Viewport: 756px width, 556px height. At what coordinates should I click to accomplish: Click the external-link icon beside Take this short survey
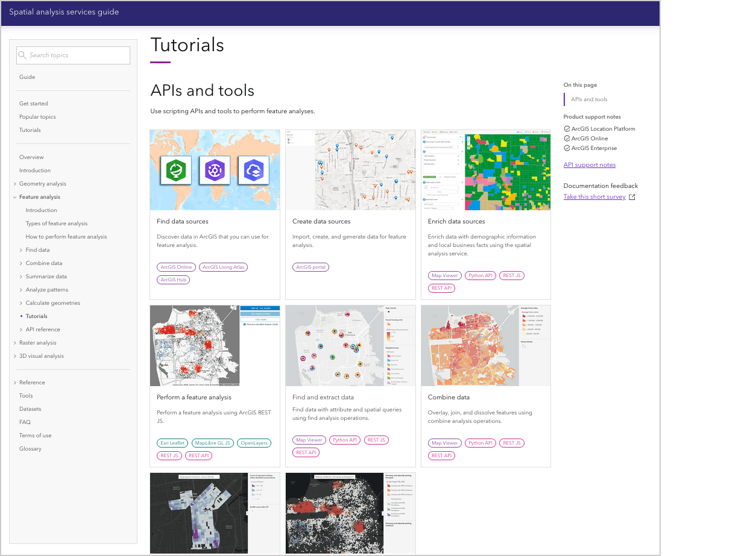632,196
